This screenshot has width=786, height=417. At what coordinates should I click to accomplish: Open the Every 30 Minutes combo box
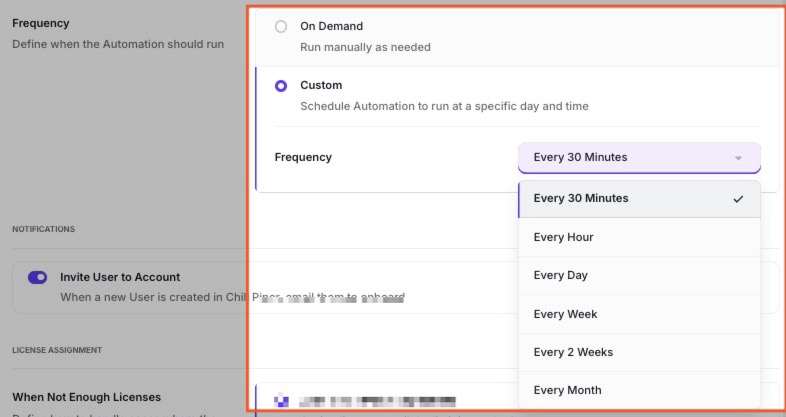pos(638,158)
